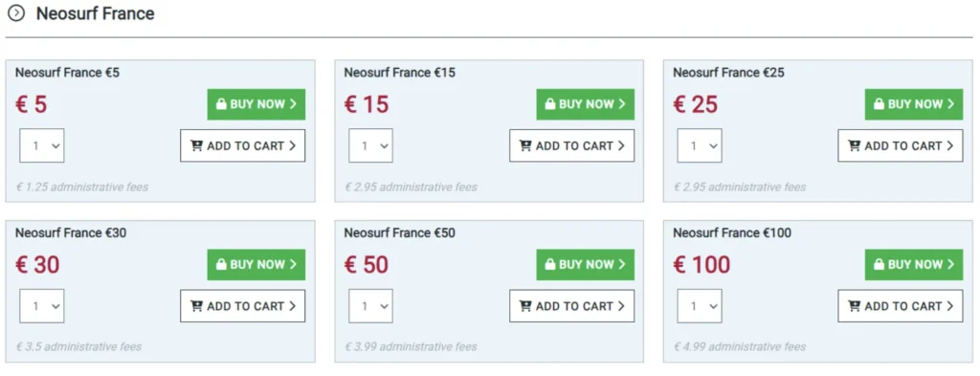Click Buy Now for Neosurf France €5

256,104
